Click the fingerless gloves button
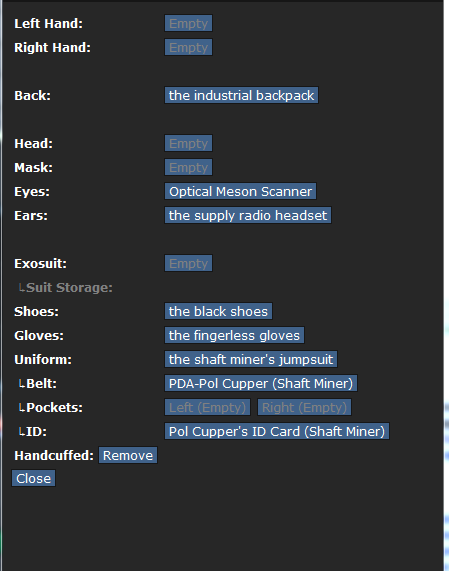449x571 pixels. pos(234,335)
